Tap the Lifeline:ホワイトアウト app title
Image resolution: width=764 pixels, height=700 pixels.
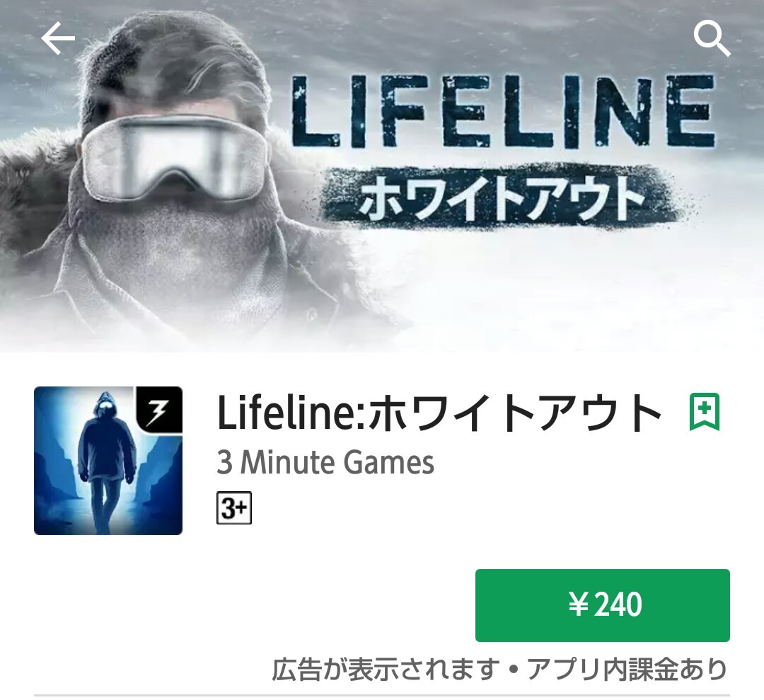tap(439, 413)
